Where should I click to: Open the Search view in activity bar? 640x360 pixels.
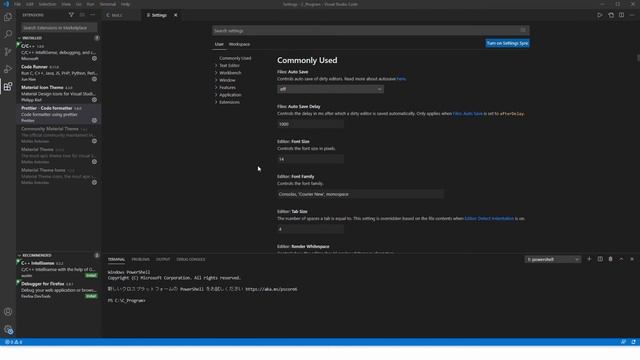8,34
